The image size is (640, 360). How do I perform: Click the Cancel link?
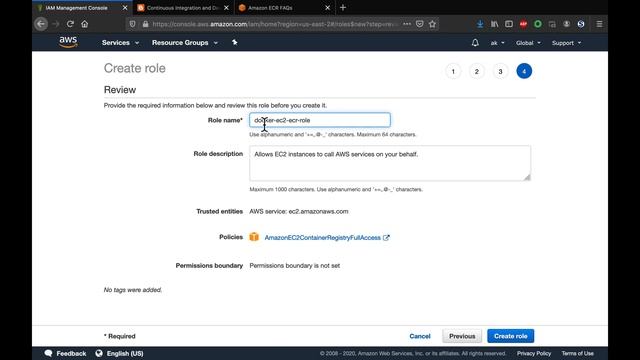[420, 336]
